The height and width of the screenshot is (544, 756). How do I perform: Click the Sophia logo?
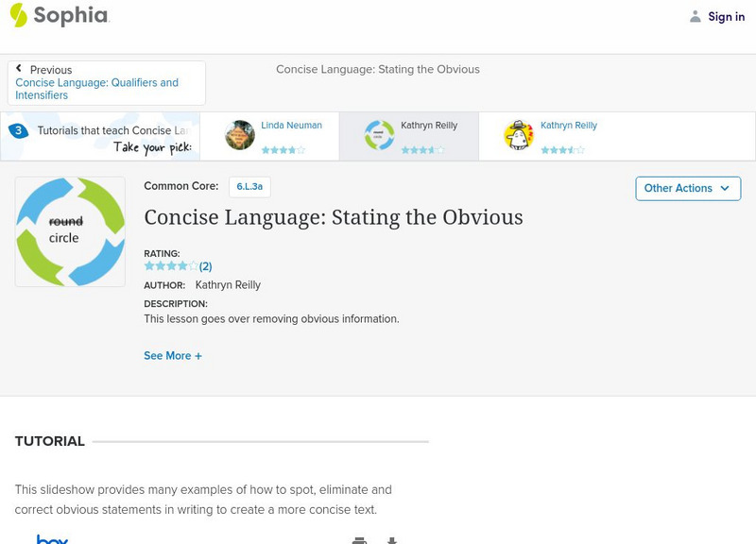coord(59,15)
